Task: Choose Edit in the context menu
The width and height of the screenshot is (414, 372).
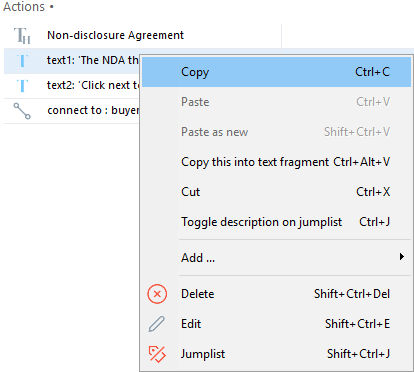Action: pyautogui.click(x=276, y=324)
